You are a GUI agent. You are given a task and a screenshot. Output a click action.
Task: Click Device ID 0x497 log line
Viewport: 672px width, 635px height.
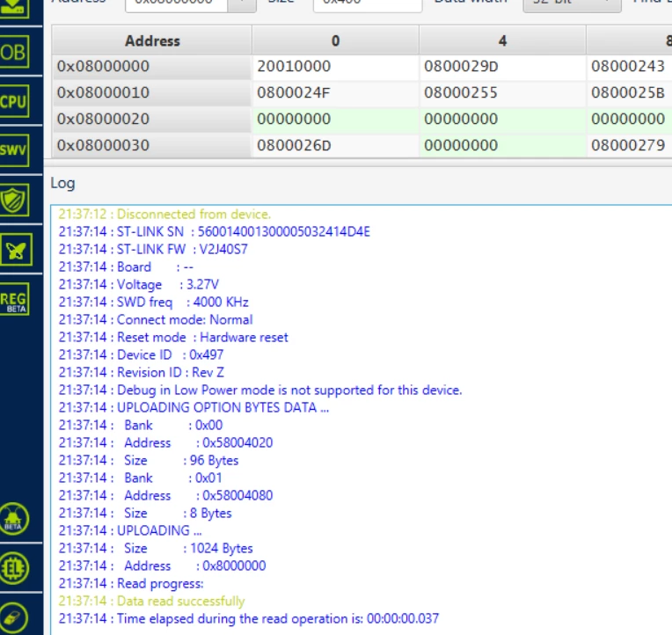(x=141, y=354)
